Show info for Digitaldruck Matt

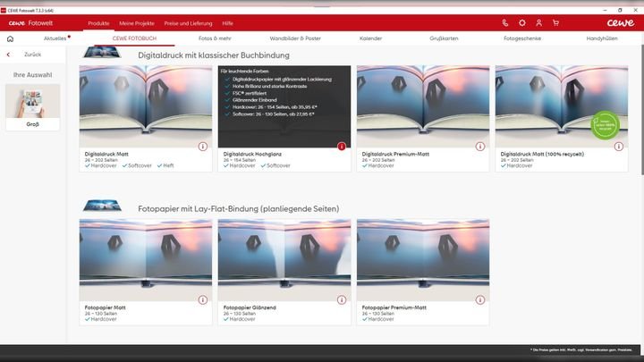(203, 147)
